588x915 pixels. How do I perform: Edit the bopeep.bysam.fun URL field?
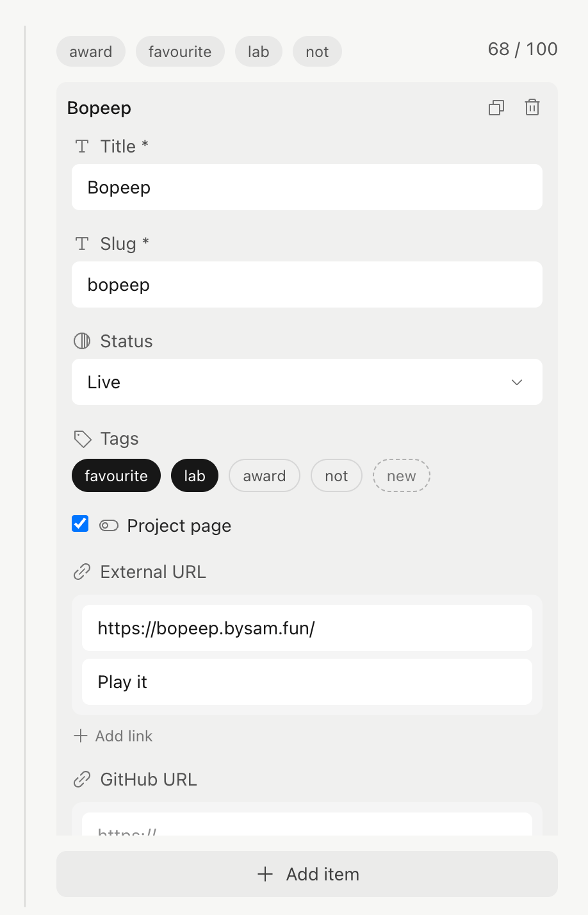click(307, 628)
